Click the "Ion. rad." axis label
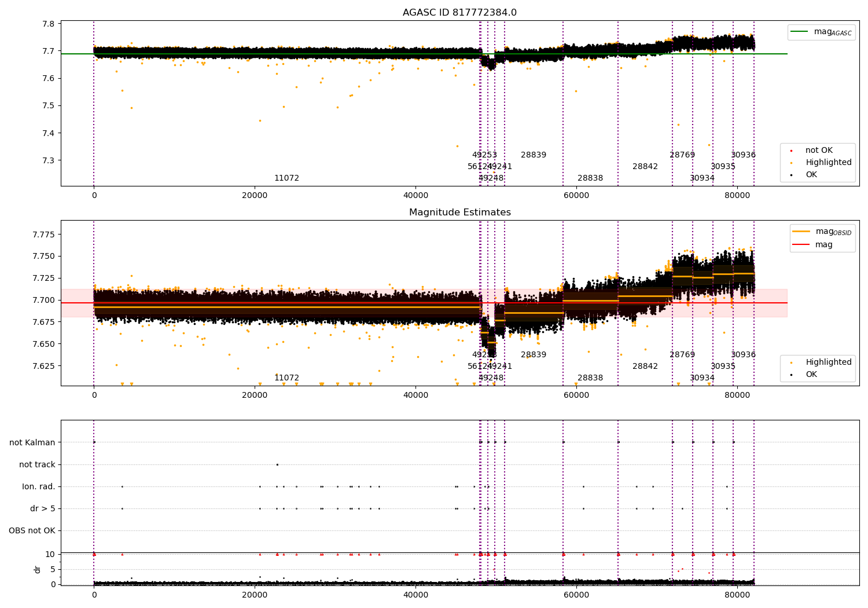Screen dimensions: 868x608 pyautogui.click(x=39, y=487)
